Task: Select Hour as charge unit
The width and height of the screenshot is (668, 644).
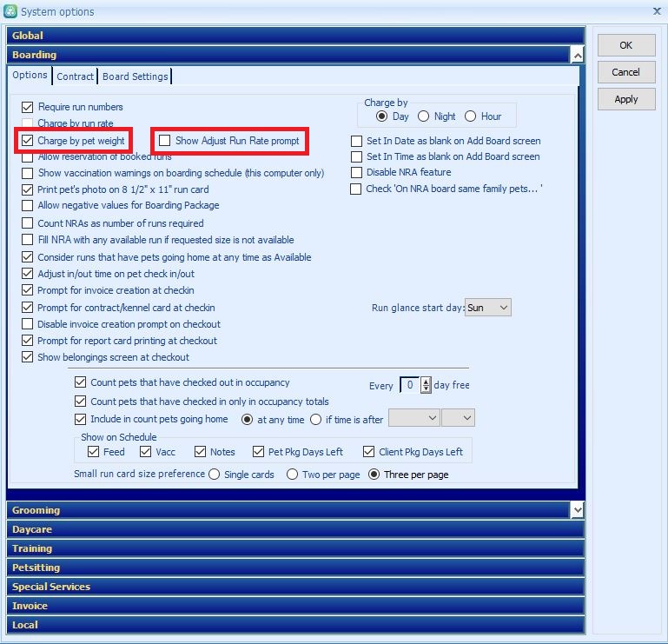Action: tap(471, 116)
